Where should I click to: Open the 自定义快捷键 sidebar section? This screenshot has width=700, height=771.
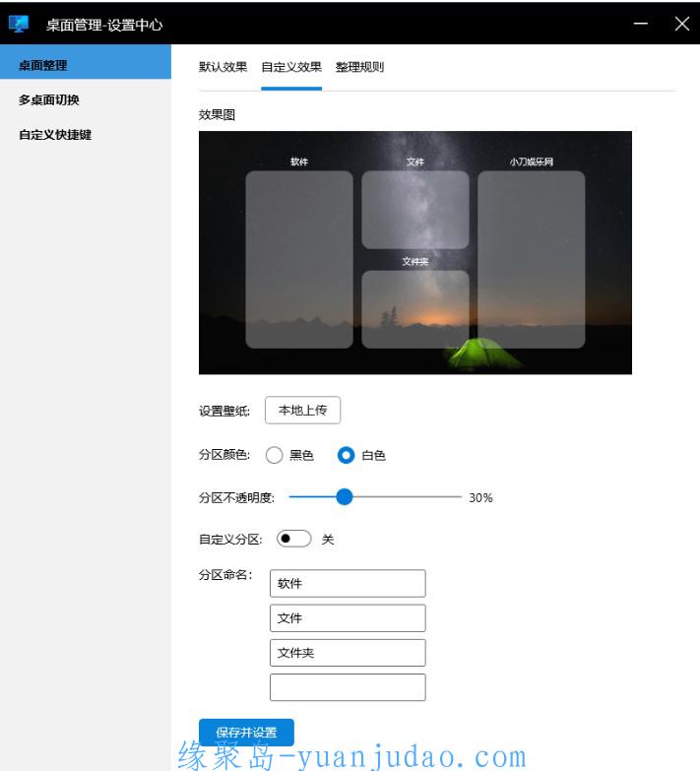tap(86, 135)
